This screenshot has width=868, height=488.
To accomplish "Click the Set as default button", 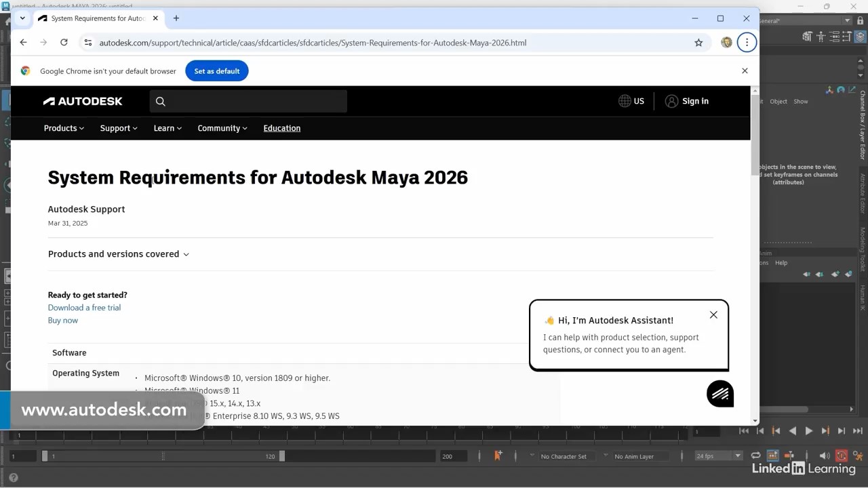I will click(x=217, y=71).
